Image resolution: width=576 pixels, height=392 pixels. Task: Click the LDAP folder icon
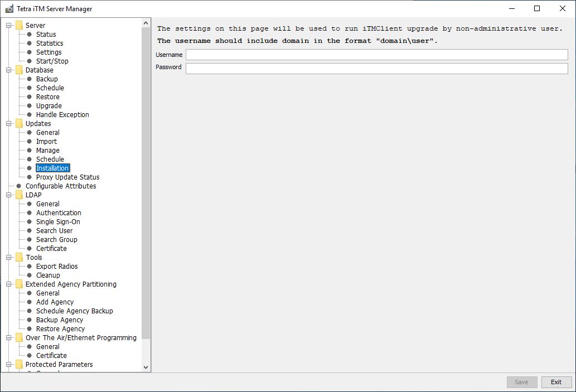tap(19, 195)
